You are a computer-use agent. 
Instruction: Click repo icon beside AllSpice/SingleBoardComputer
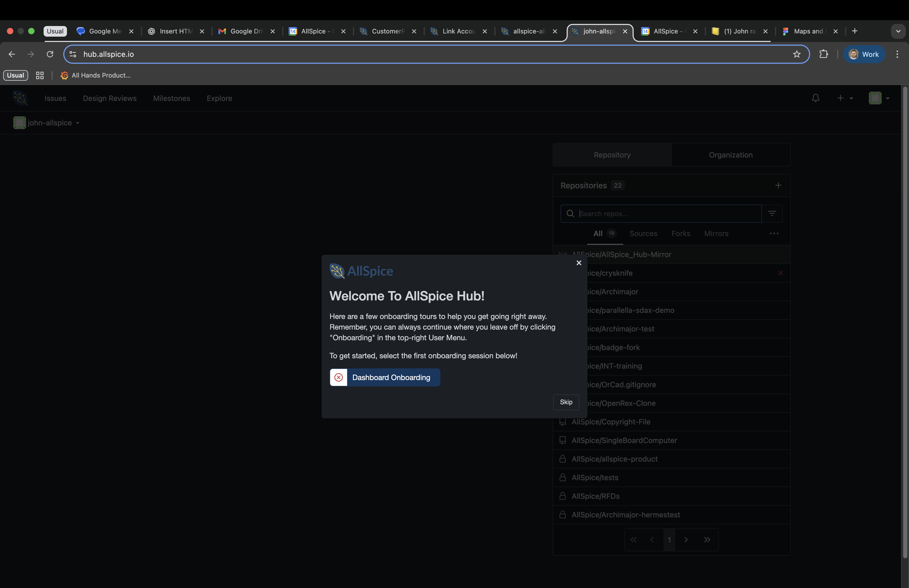(563, 440)
